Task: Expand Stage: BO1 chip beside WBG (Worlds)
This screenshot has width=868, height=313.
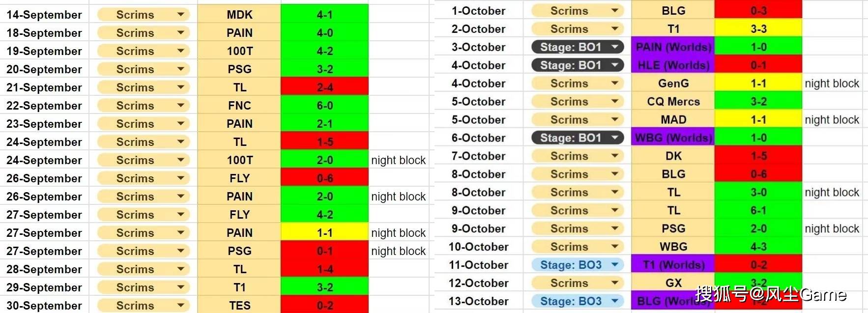Action: point(614,138)
